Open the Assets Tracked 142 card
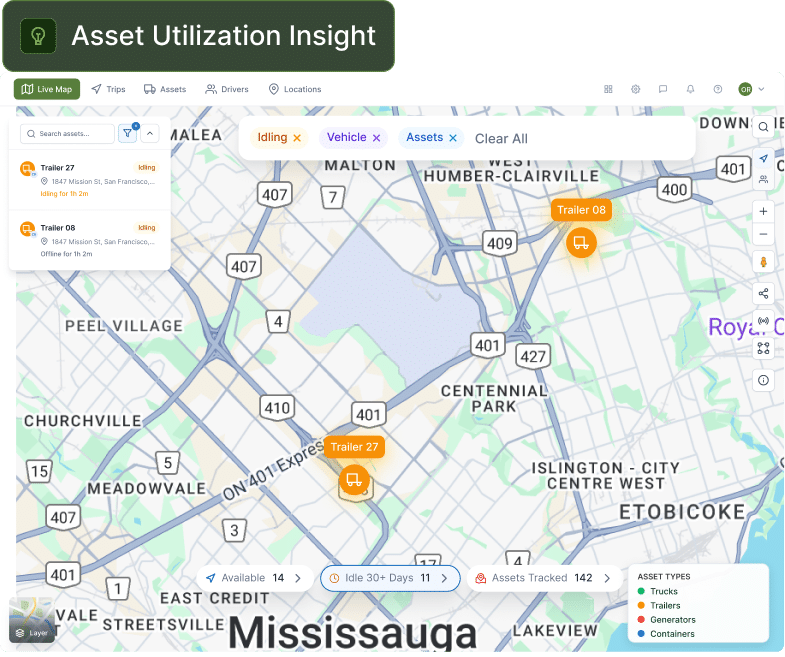This screenshot has width=785, height=657. point(544,578)
